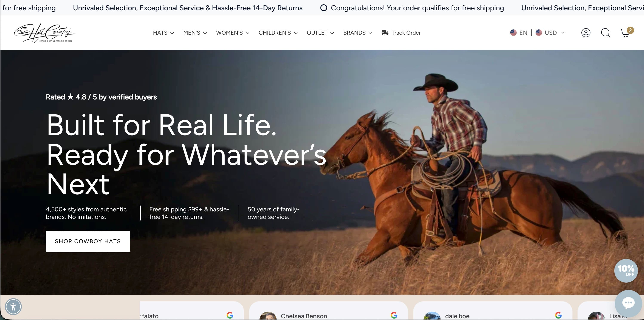Expand the BRANDS dropdown chevron
Viewport: 644px width, 320px height.
pyautogui.click(x=370, y=33)
